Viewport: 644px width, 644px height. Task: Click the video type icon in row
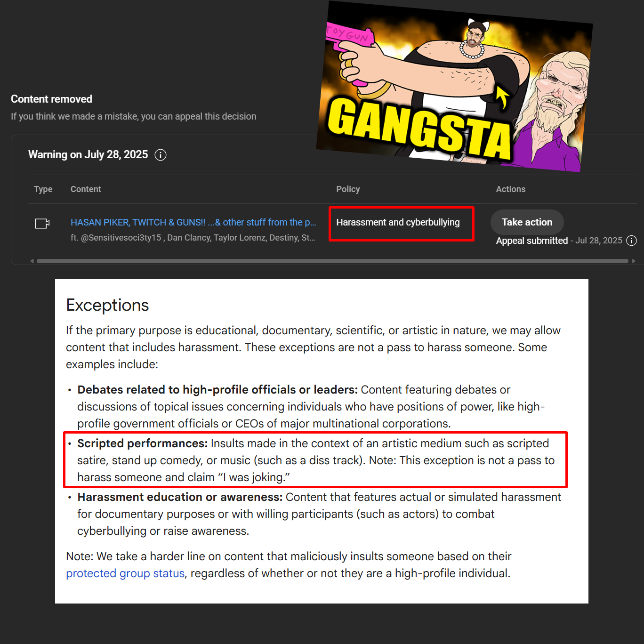(x=42, y=223)
